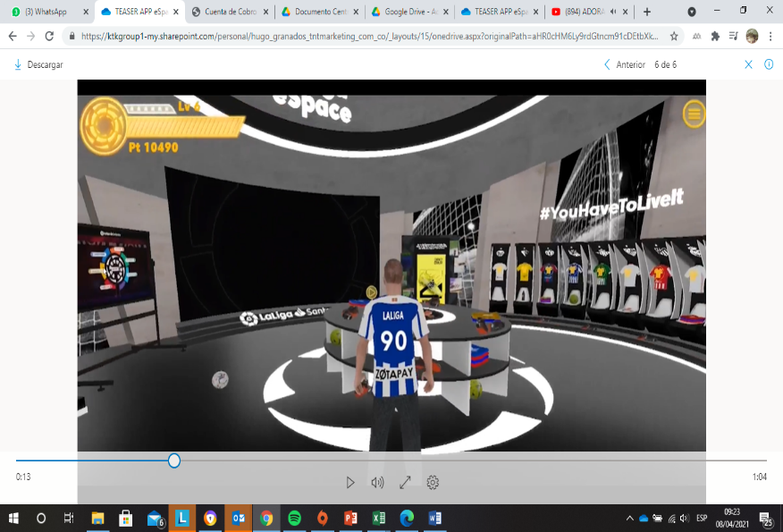Click the 6 de 6 counter

[x=665, y=64]
